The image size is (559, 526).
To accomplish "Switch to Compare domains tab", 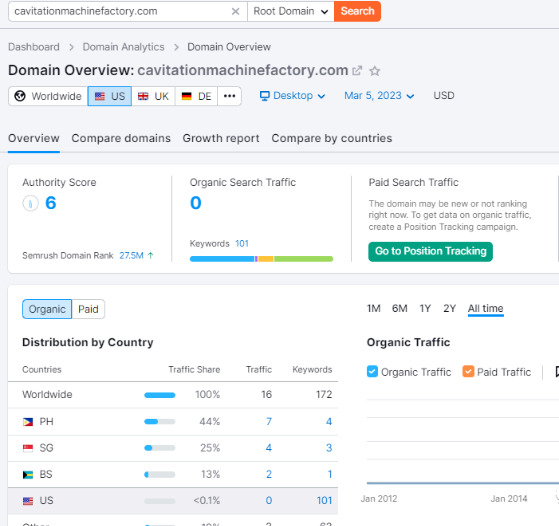I will tap(121, 138).
